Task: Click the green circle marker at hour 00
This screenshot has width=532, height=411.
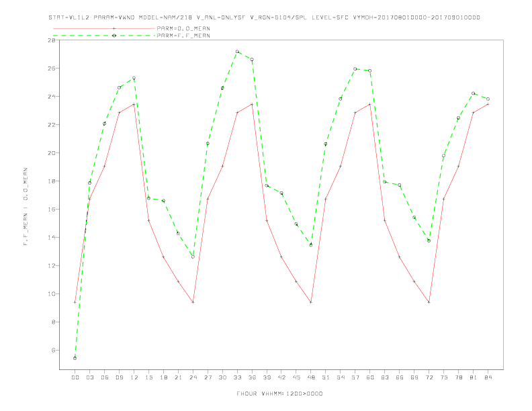Action: click(75, 358)
